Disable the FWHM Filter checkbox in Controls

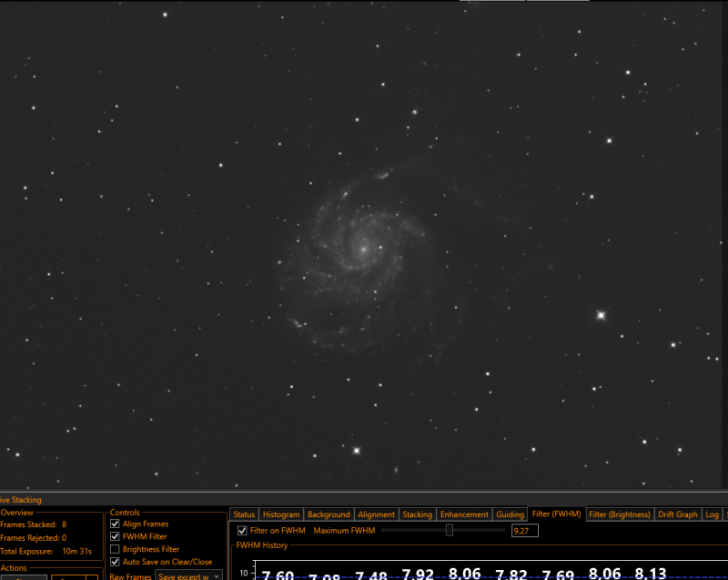point(115,536)
